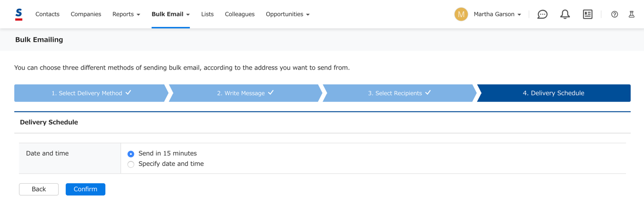644x214 pixels.
Task: Click the Sansan logo icon
Action: pos(19,14)
